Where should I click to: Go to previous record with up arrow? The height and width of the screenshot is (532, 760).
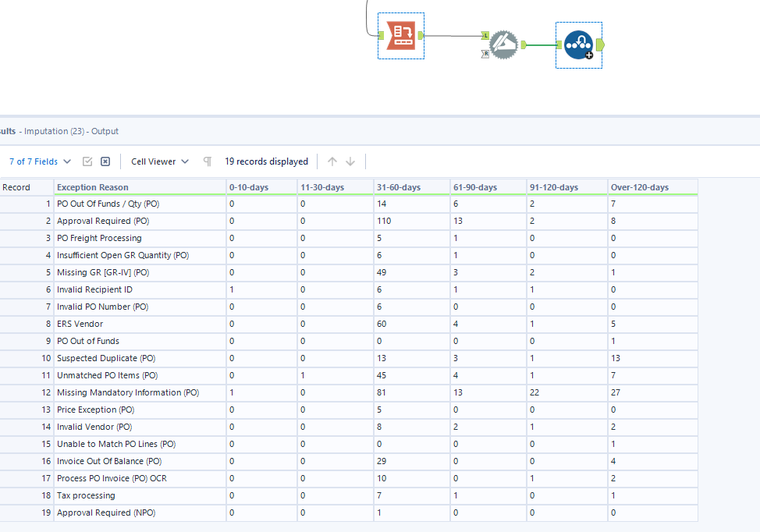pyautogui.click(x=332, y=161)
